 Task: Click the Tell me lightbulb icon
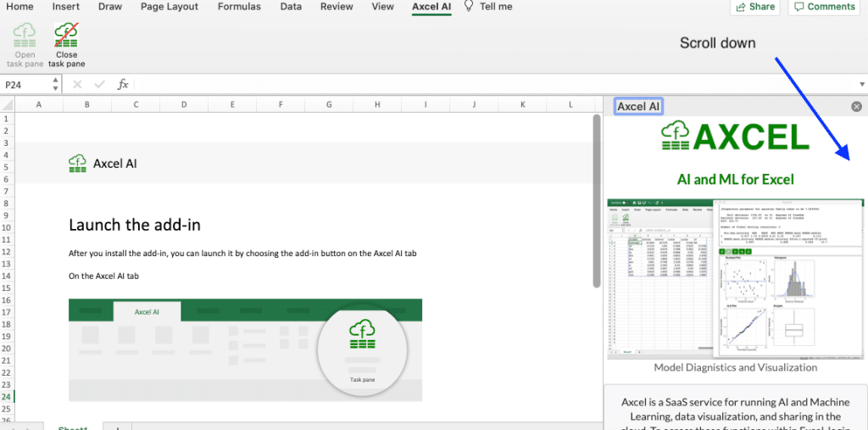[469, 6]
